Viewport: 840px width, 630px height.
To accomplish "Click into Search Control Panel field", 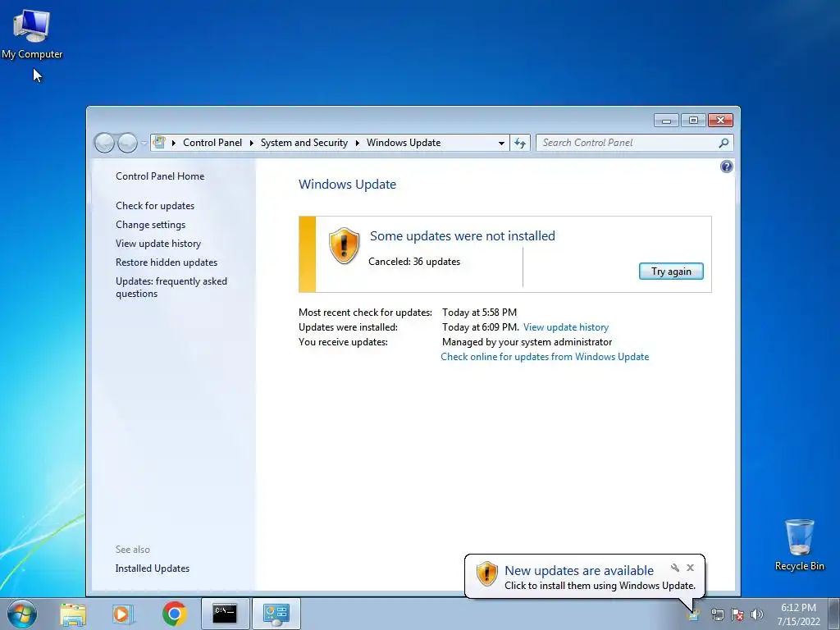I will tap(627, 143).
